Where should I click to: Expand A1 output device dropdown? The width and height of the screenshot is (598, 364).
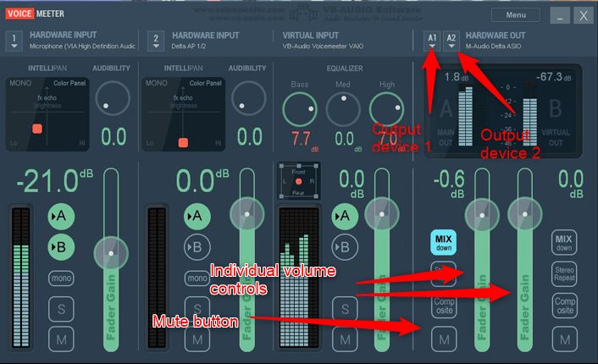tap(432, 41)
